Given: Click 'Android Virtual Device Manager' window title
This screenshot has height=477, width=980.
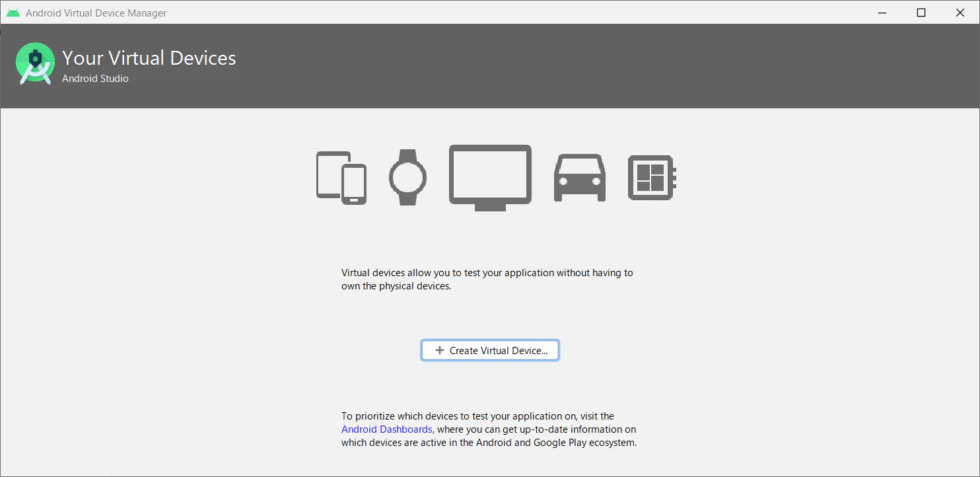Looking at the screenshot, I should (x=96, y=13).
